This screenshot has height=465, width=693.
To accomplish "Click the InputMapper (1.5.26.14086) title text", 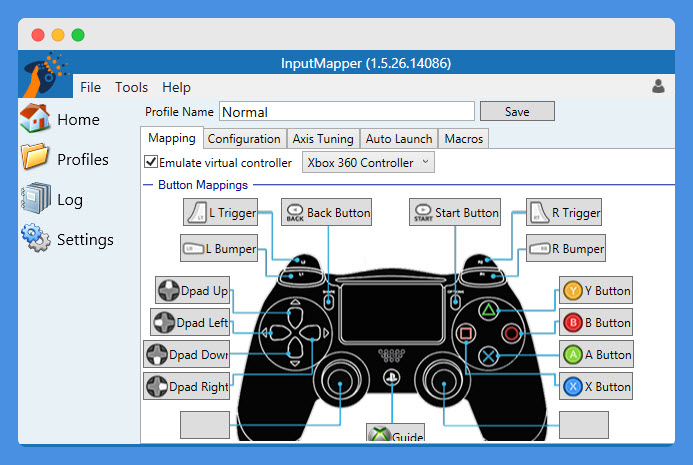I will [366, 63].
